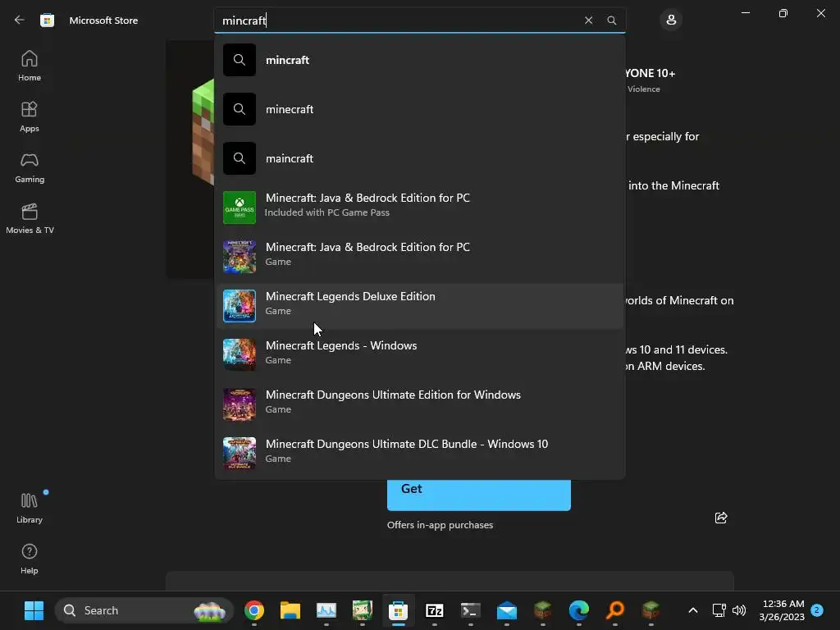Open the network status tray icon
The width and height of the screenshot is (840, 630).
[719, 610]
